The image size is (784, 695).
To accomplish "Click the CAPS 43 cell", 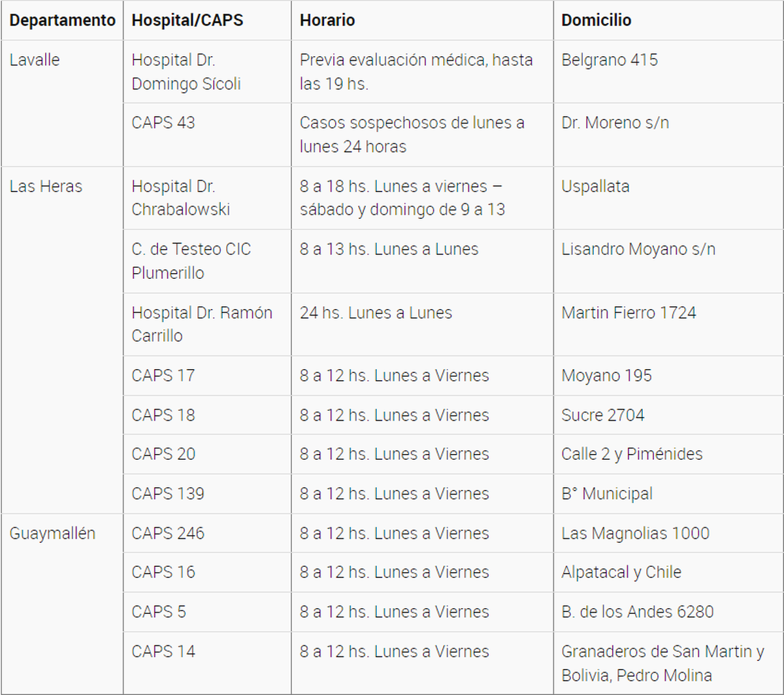I will (163, 123).
